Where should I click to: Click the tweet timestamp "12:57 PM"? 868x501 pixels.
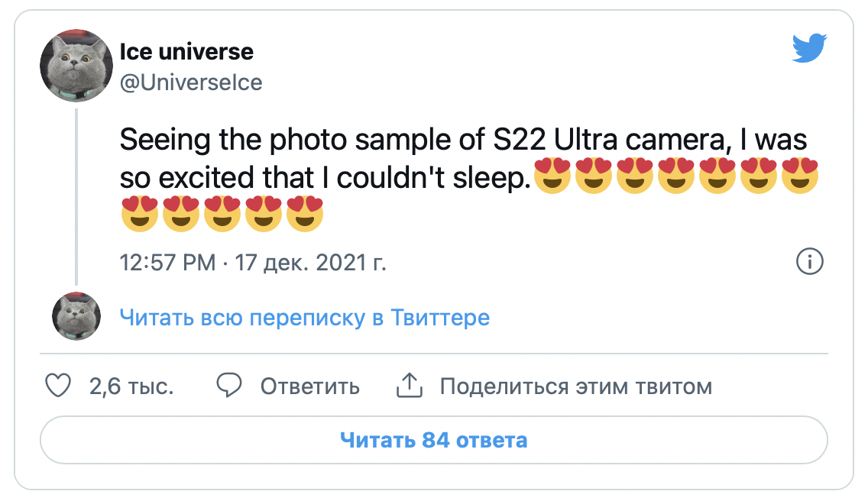click(x=168, y=263)
